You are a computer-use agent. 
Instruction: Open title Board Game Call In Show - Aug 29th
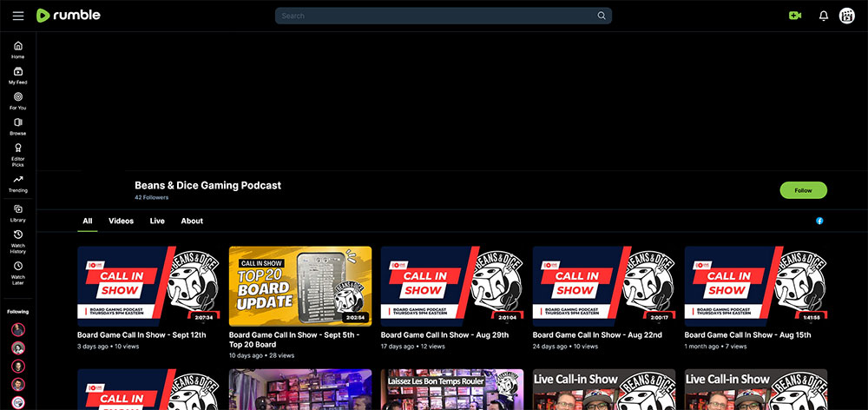(x=445, y=334)
